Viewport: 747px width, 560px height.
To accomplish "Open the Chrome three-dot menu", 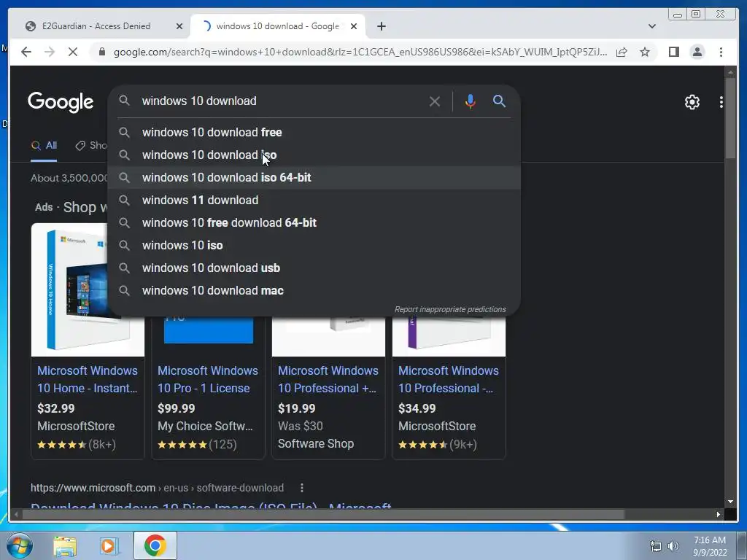I will [x=721, y=52].
